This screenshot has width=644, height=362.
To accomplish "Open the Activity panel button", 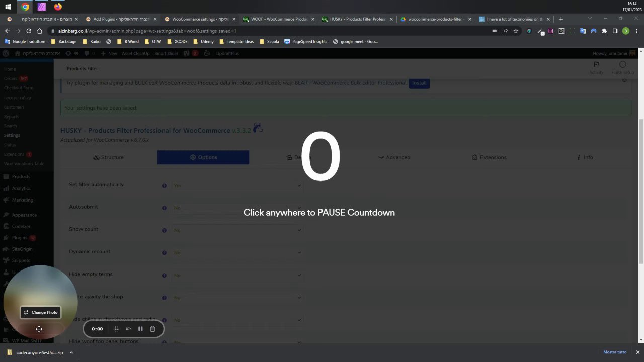I will click(x=596, y=68).
